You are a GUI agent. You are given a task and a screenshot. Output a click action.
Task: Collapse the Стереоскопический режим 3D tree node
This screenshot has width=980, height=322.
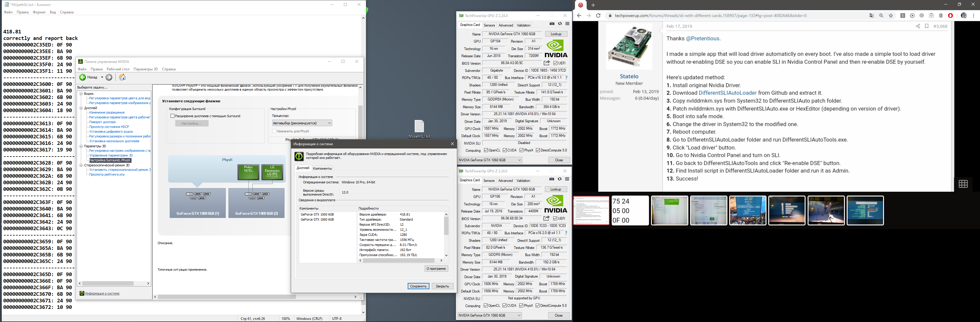81,165
